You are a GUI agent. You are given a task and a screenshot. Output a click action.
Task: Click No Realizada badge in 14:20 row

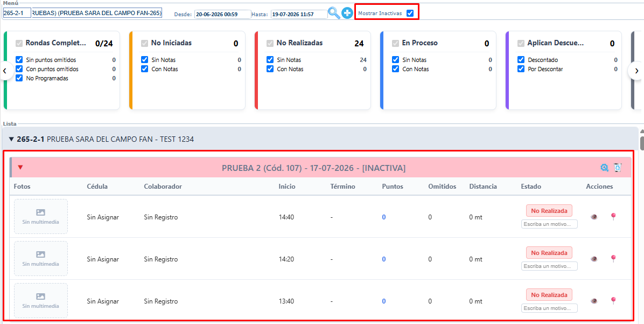click(x=549, y=253)
